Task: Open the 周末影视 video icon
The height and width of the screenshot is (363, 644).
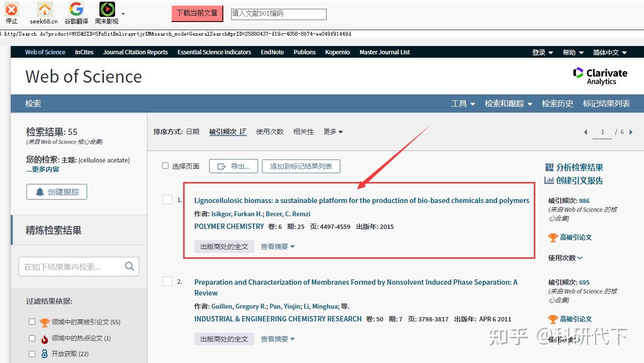Action: point(107,9)
